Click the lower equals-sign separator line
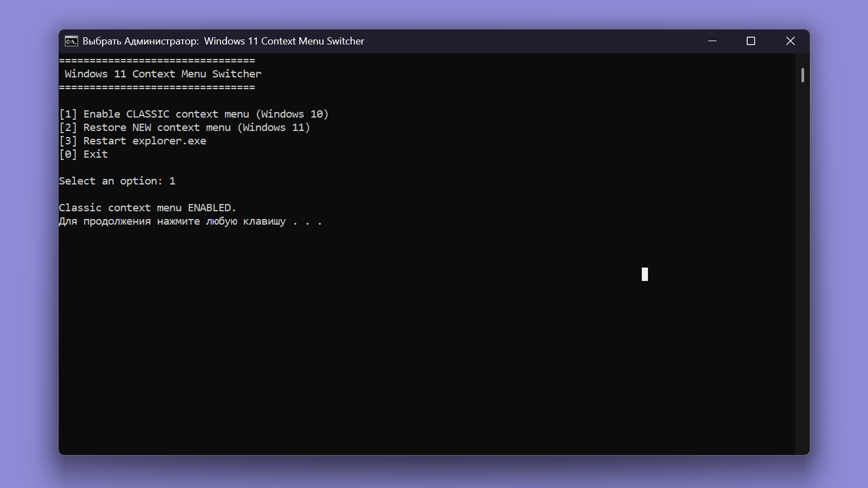868x488 pixels. [157, 87]
